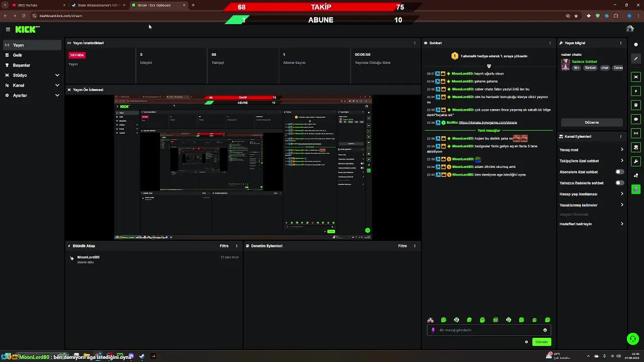Click the pencil edit icon in the right toolbar
Viewport: 644px width, 362px height.
(636, 59)
